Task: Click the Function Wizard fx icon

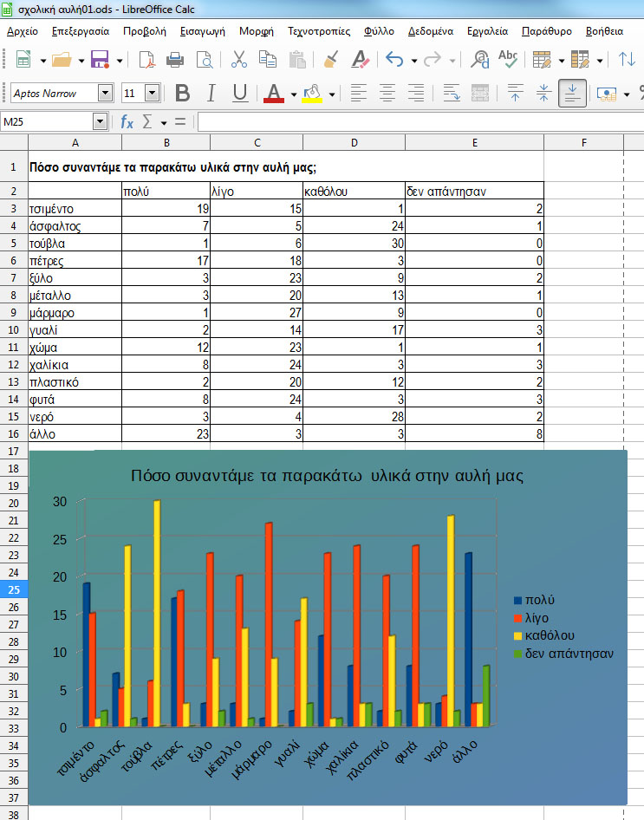Action: 127,121
